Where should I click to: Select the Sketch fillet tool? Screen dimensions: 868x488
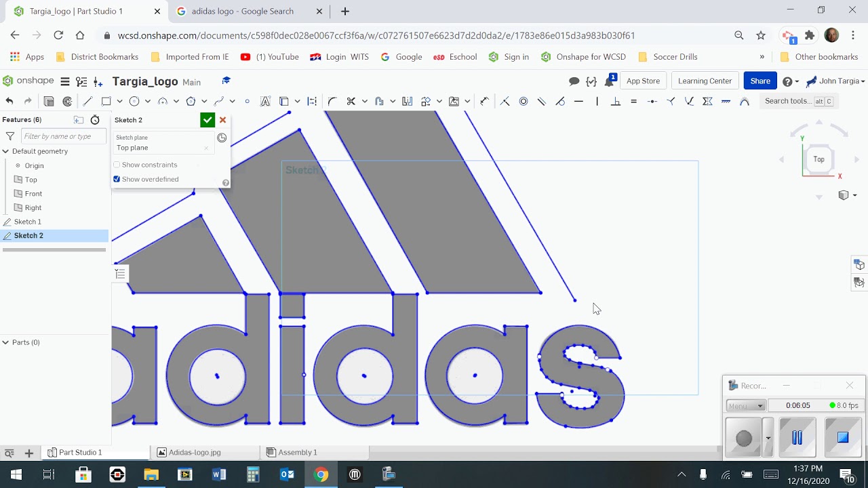[332, 101]
